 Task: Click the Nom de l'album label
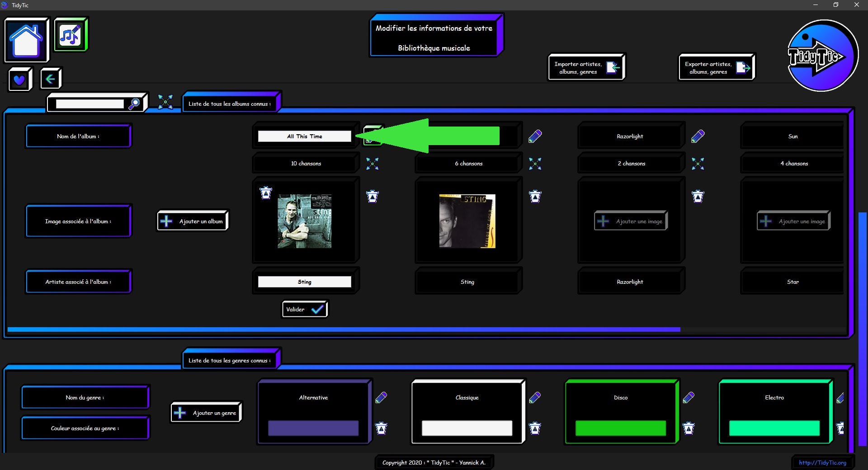[78, 136]
